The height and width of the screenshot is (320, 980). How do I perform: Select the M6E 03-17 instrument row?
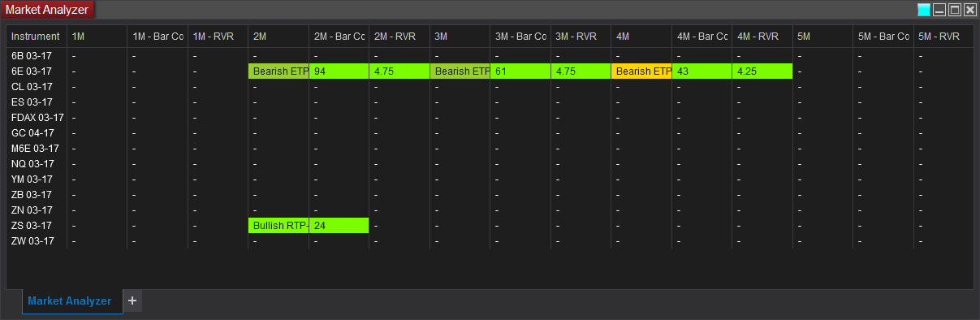coord(490,148)
